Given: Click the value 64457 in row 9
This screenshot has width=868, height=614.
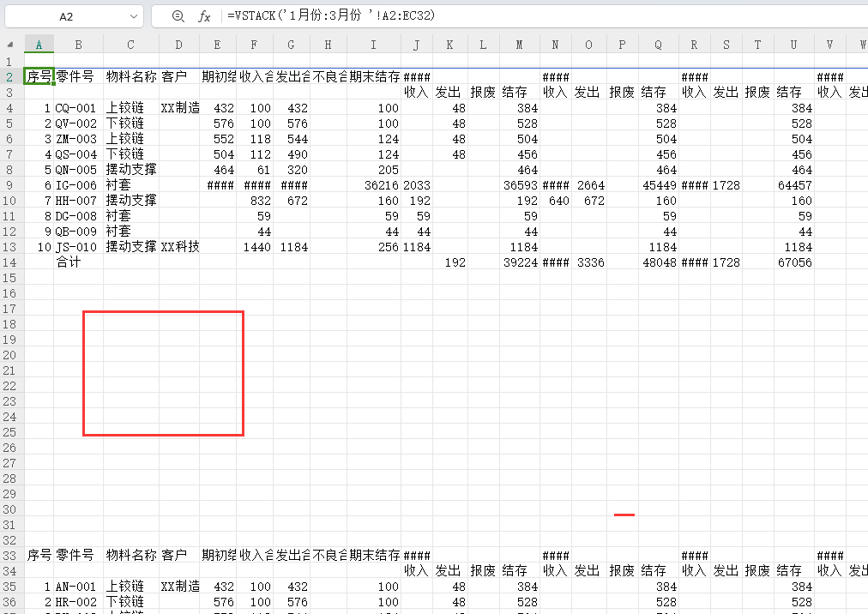Looking at the screenshot, I should (x=794, y=185).
